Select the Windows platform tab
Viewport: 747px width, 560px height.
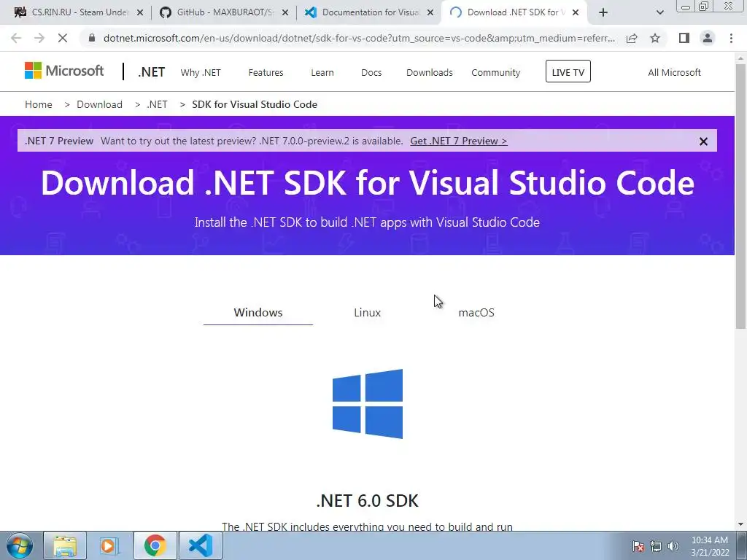pos(258,312)
